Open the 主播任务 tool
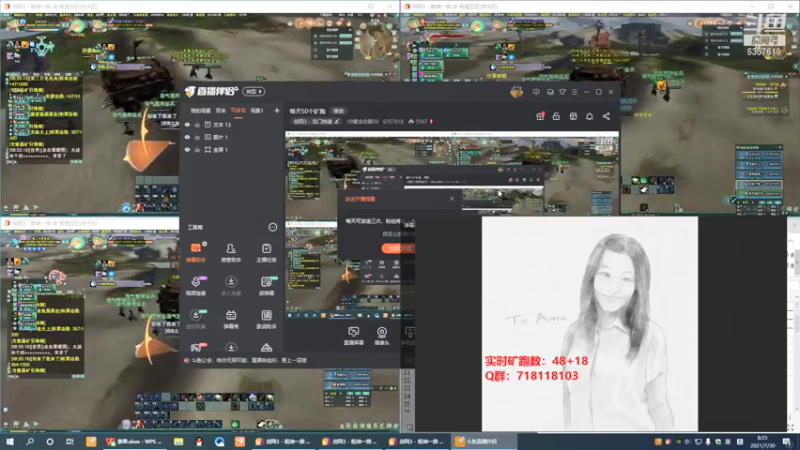This screenshot has width=800, height=450. tap(266, 252)
